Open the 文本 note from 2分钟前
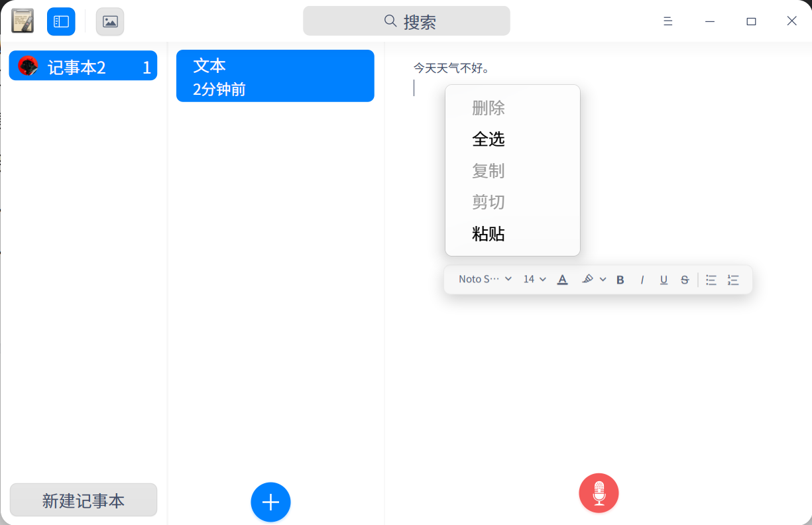 pyautogui.click(x=275, y=76)
